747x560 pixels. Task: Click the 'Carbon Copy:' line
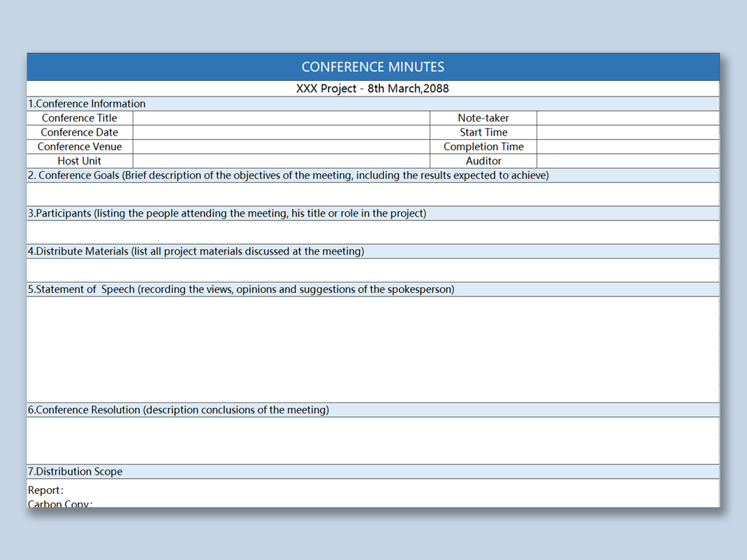[x=60, y=503]
